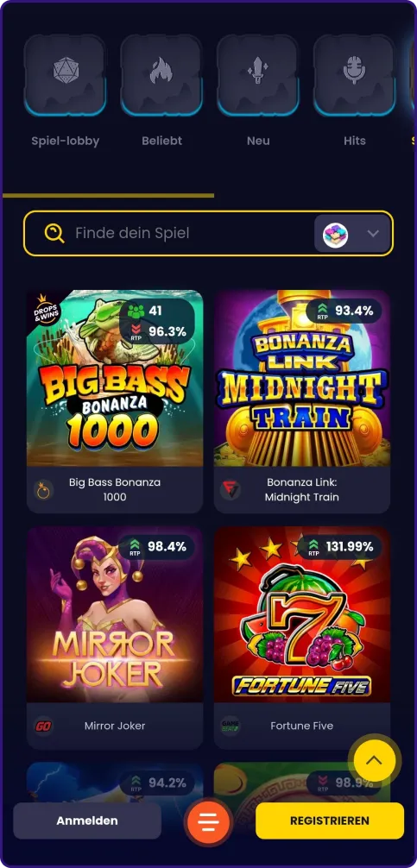Open the Big Bass Bonanza 1000 thumbnail

click(115, 378)
